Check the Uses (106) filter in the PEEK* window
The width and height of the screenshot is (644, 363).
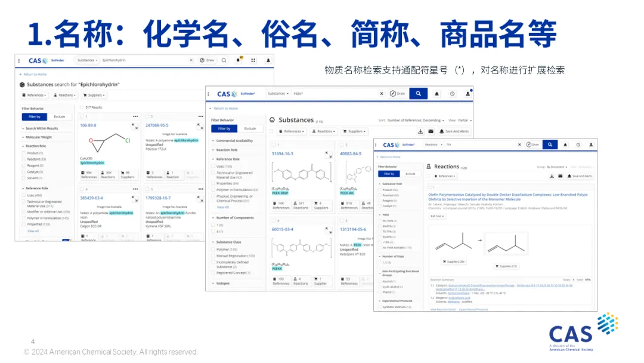pyautogui.click(x=213, y=167)
